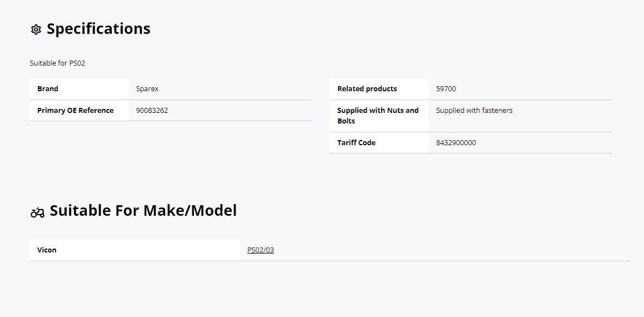
Task: Click the 'Suitable for PS02' note text
Action: (58, 63)
